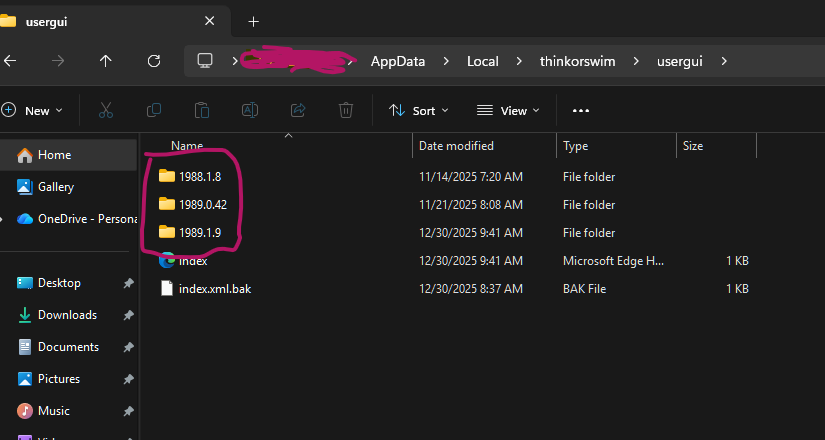This screenshot has height=440, width=825.
Task: Click the Rename icon in toolbar
Action: point(250,110)
